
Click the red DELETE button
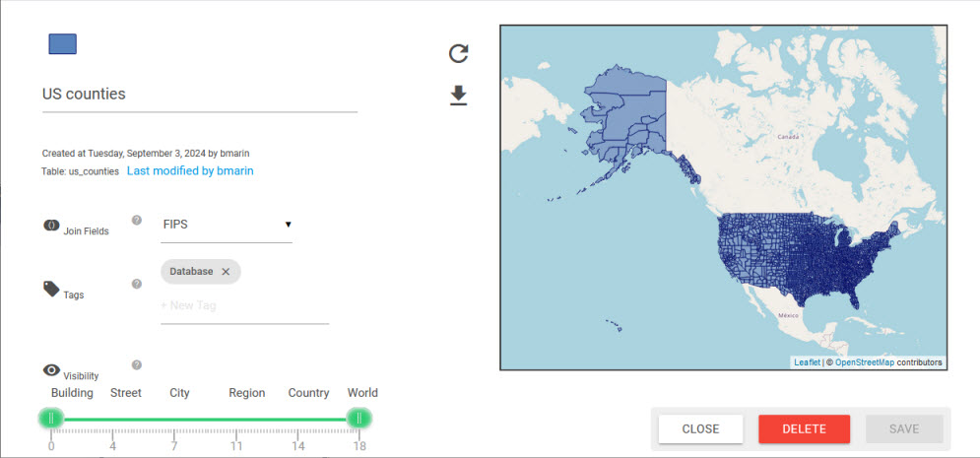click(x=805, y=429)
